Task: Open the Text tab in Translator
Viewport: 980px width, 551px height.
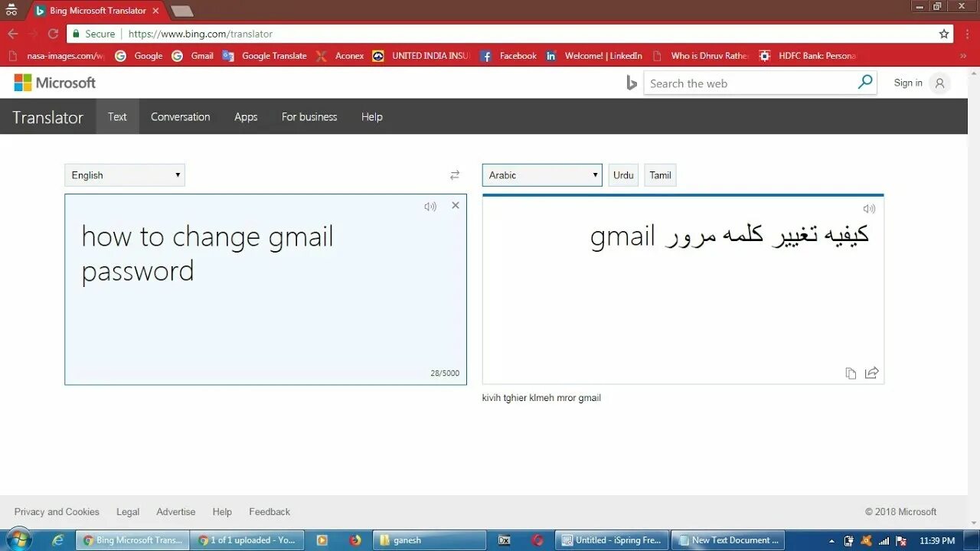Action: [x=117, y=116]
